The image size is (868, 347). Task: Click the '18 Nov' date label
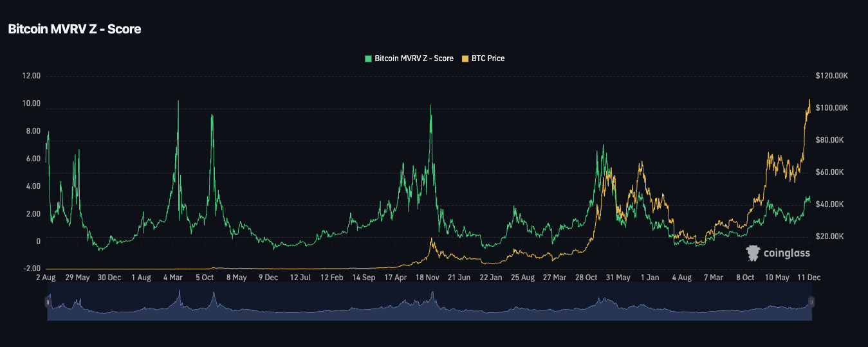pos(428,278)
